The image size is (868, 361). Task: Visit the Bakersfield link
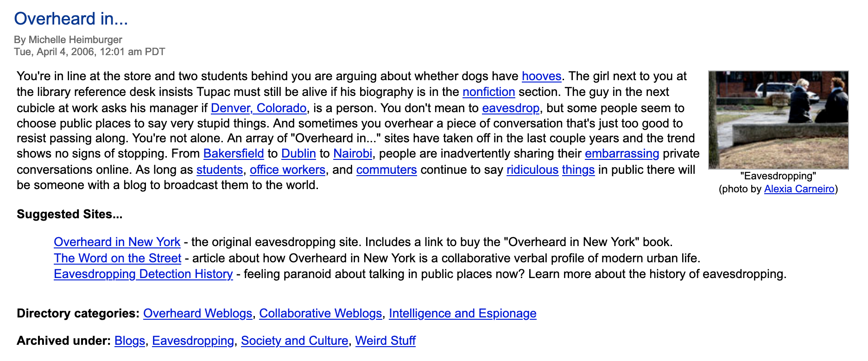pyautogui.click(x=234, y=153)
